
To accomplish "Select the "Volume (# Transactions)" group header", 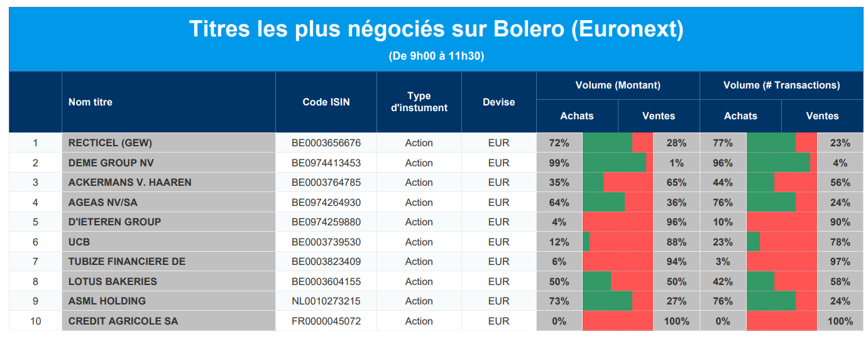I will (x=781, y=85).
